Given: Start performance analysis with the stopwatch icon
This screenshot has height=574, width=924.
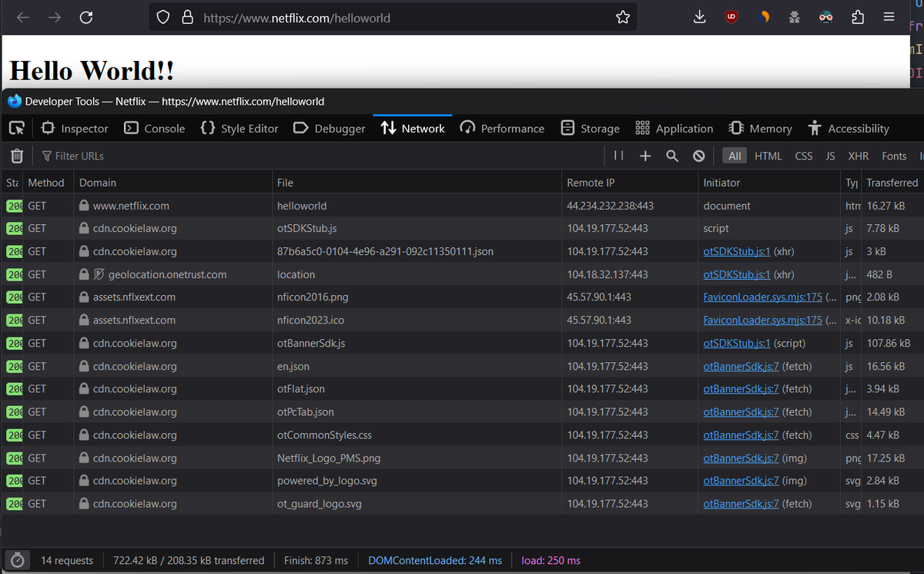Looking at the screenshot, I should click(18, 560).
